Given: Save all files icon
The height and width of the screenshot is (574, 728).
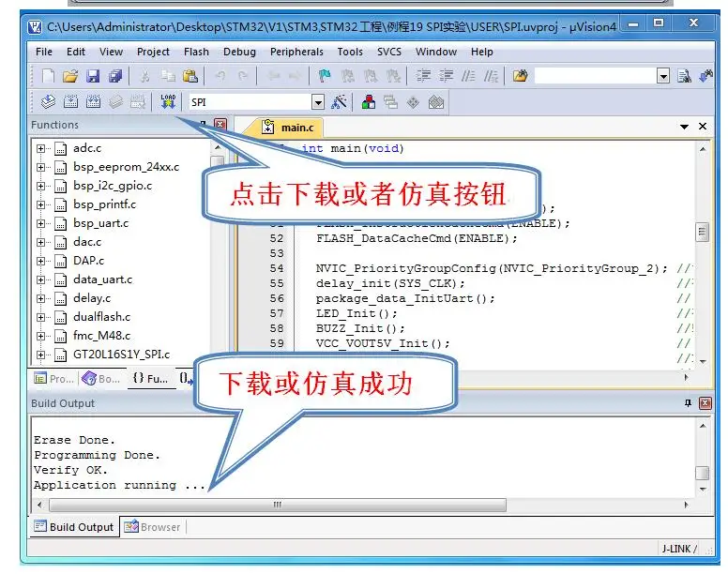Looking at the screenshot, I should click(x=115, y=76).
